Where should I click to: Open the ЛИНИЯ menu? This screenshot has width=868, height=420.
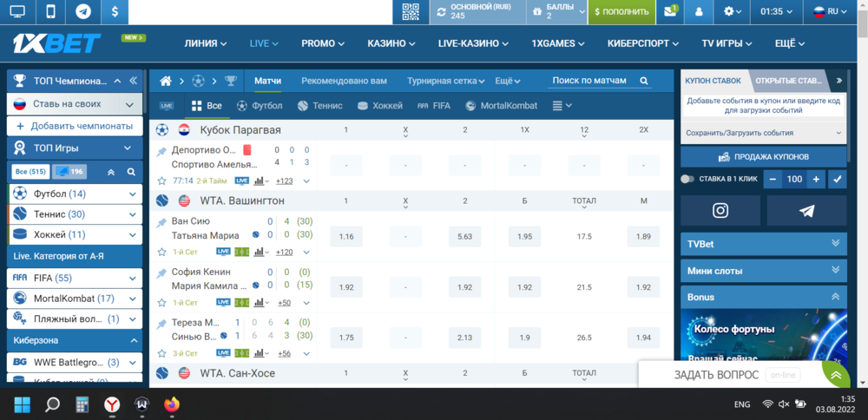click(206, 43)
